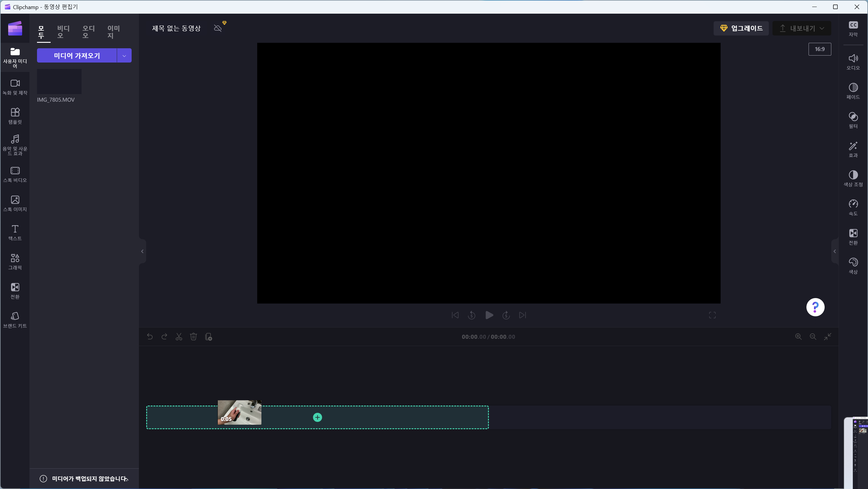Open the 그래픽 graphics sidebar

click(15, 261)
